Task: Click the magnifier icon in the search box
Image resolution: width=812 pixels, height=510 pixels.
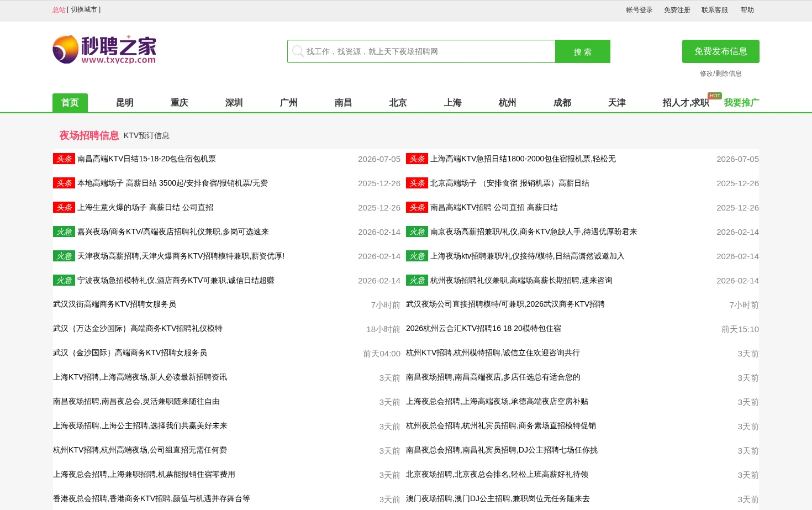Action: tap(298, 51)
